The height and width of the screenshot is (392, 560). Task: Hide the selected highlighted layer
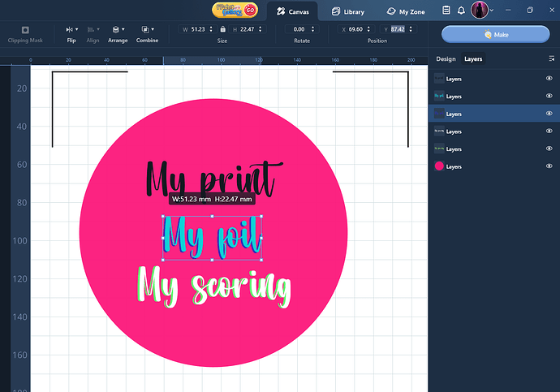[x=549, y=114]
